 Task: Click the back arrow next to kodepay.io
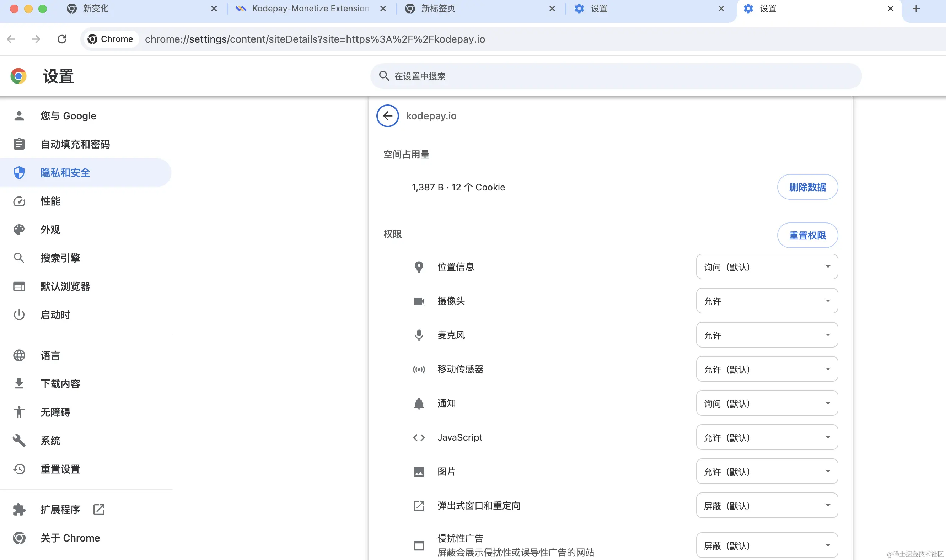click(x=387, y=116)
